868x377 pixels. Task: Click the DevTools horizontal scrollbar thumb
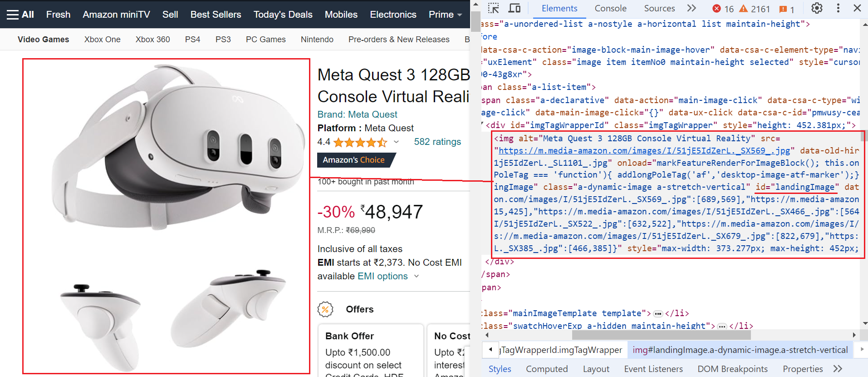661,335
